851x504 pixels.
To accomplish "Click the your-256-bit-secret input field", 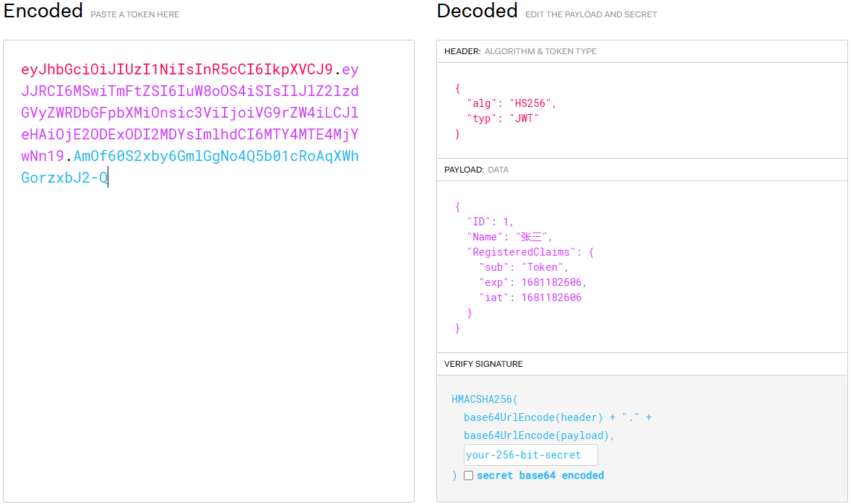I will click(531, 455).
